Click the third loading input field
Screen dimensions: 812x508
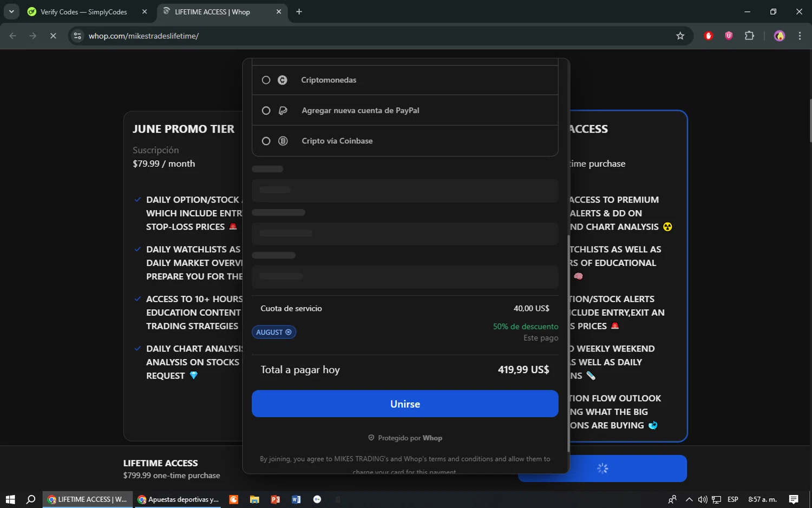click(x=405, y=276)
